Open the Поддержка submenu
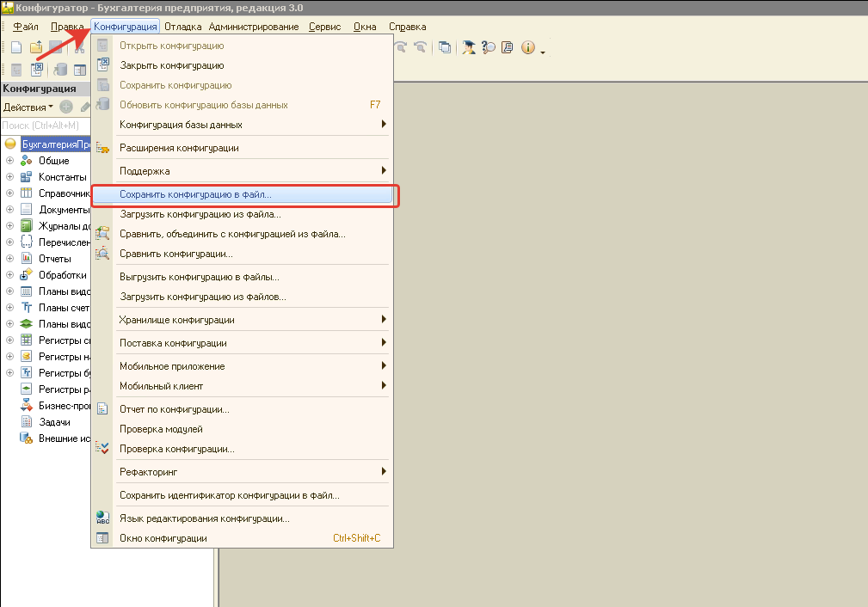 tap(242, 171)
